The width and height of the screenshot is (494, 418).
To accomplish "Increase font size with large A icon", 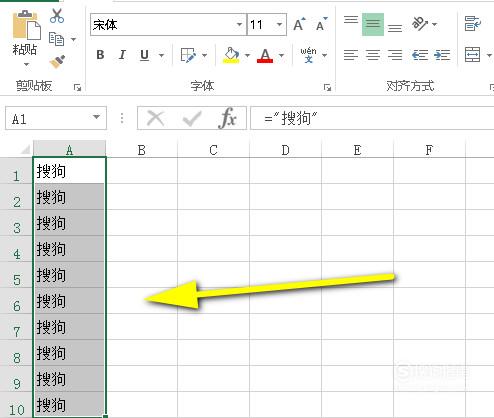I will pyautogui.click(x=299, y=24).
